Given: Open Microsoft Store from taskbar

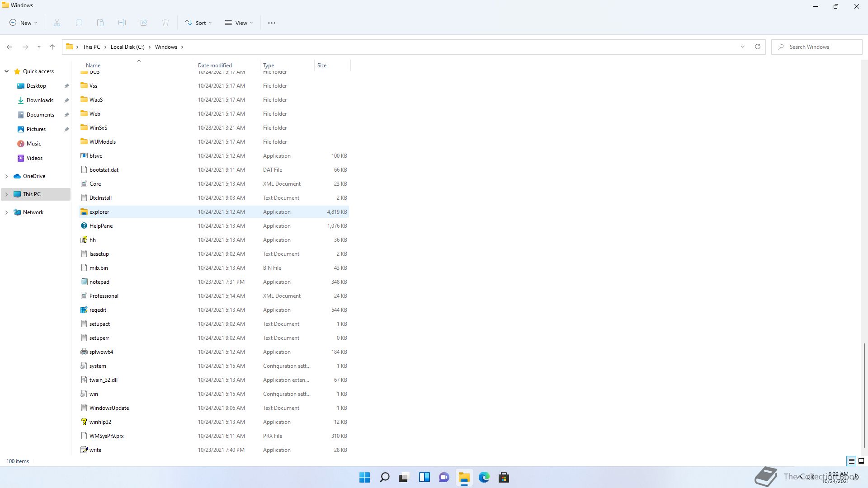Looking at the screenshot, I should point(504,477).
